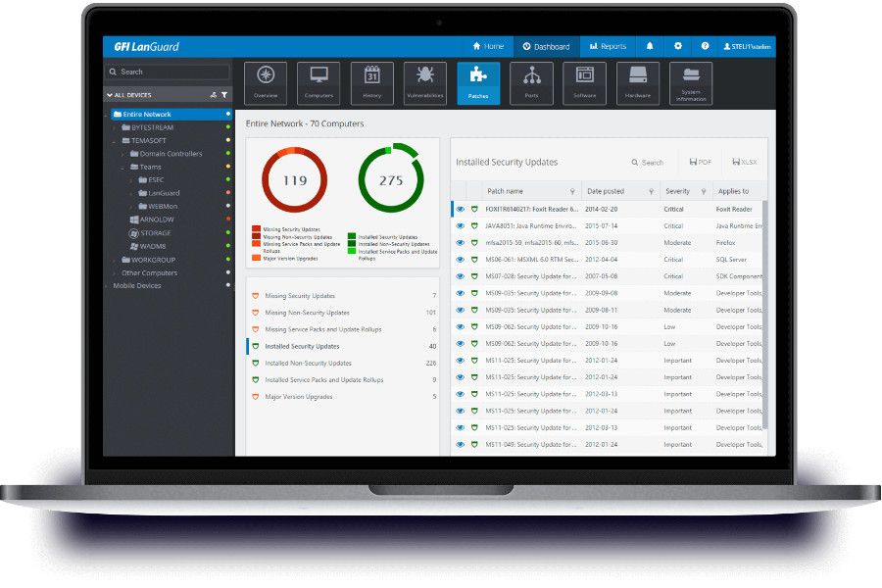This screenshot has height=588, width=882.
Task: Expand the Domain Controllers node arrow
Action: tap(122, 154)
